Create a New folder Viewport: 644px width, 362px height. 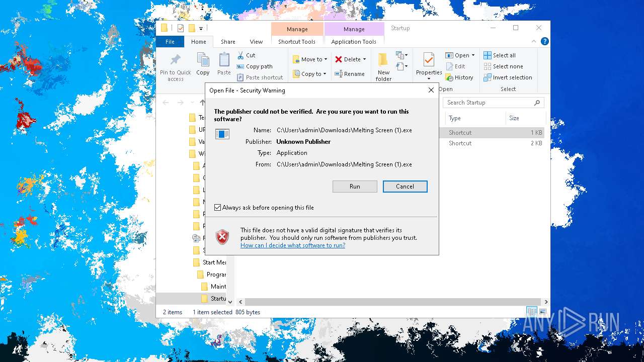pyautogui.click(x=383, y=67)
